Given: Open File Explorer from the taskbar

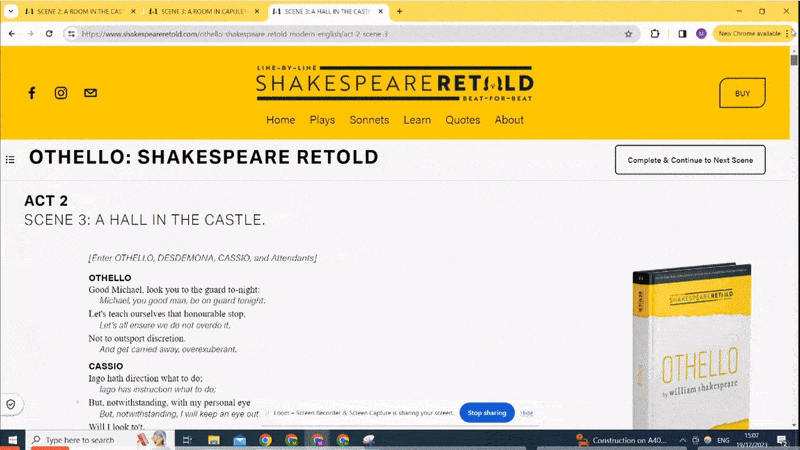Looking at the screenshot, I should click(213, 440).
